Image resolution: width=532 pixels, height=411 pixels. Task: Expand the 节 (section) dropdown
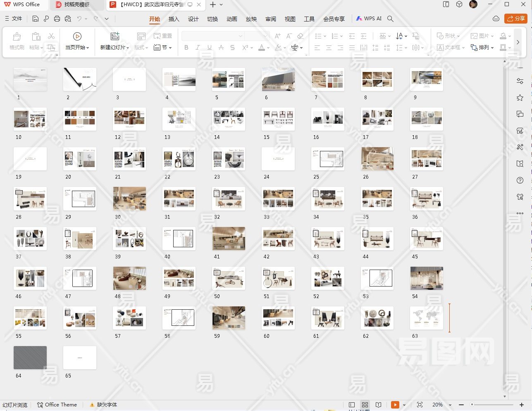163,48
